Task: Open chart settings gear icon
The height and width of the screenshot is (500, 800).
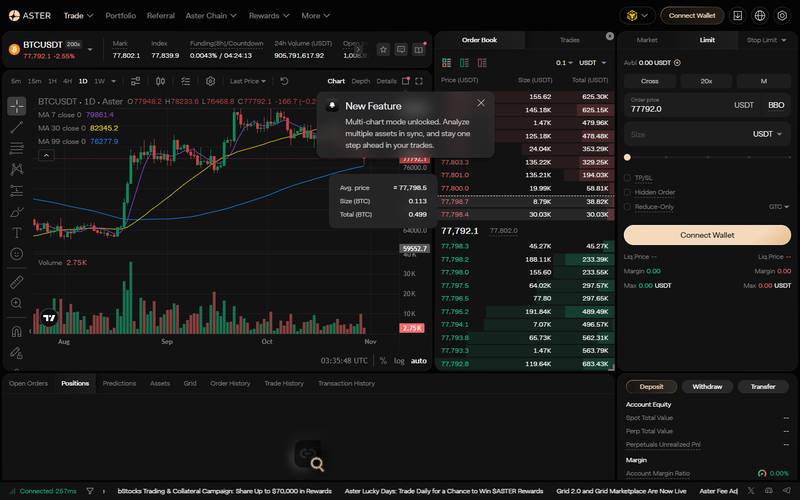Action: pyautogui.click(x=210, y=81)
